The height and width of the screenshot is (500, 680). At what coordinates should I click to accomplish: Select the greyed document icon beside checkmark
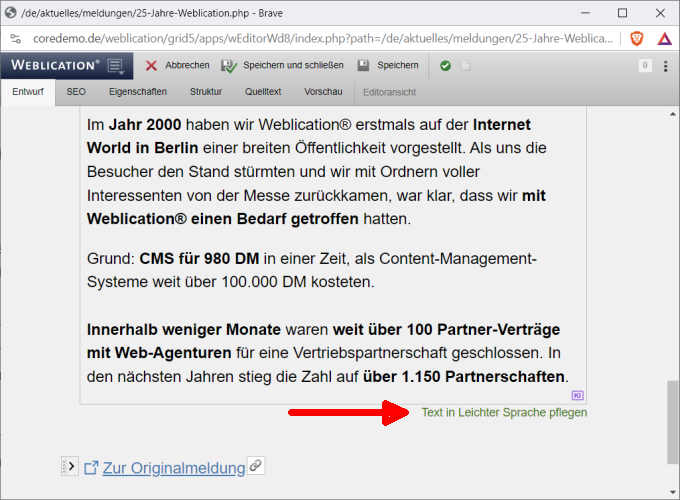coord(465,66)
